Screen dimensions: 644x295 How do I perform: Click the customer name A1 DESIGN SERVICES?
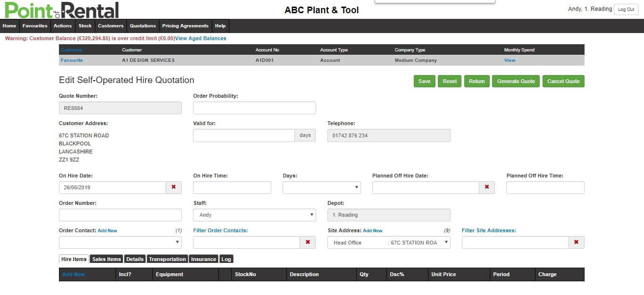click(x=148, y=60)
